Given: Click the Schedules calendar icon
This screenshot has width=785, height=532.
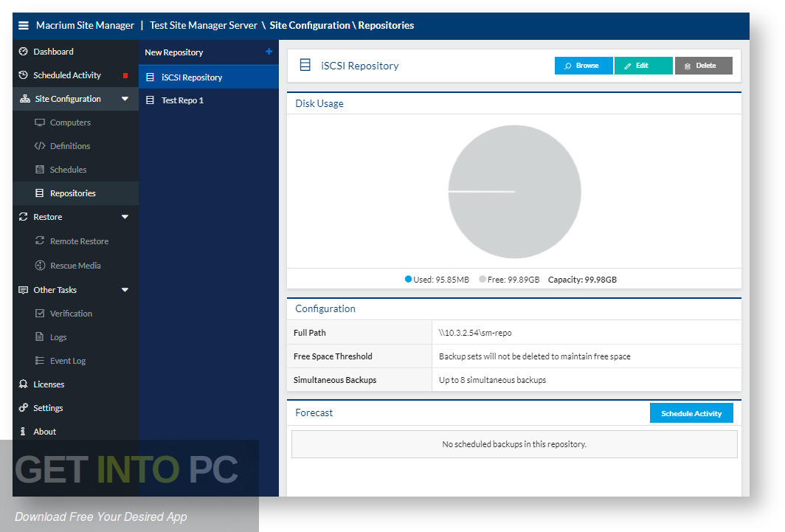Looking at the screenshot, I should coord(40,170).
